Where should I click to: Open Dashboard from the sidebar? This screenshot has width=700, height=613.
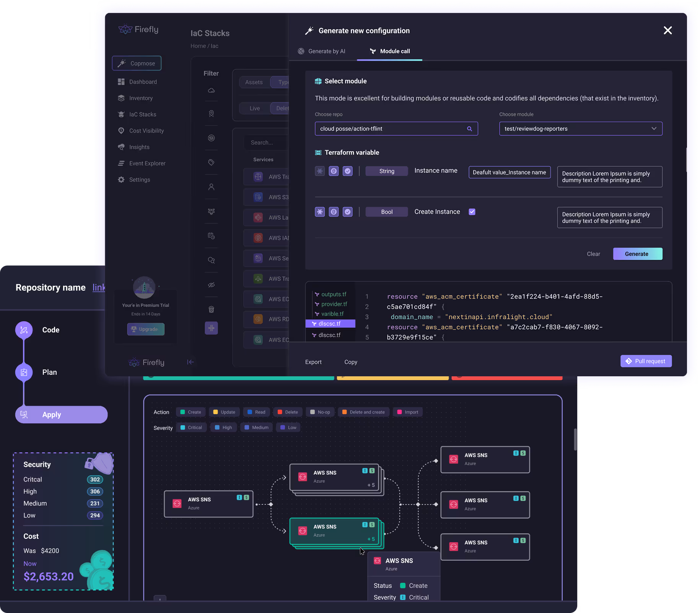pos(138,82)
